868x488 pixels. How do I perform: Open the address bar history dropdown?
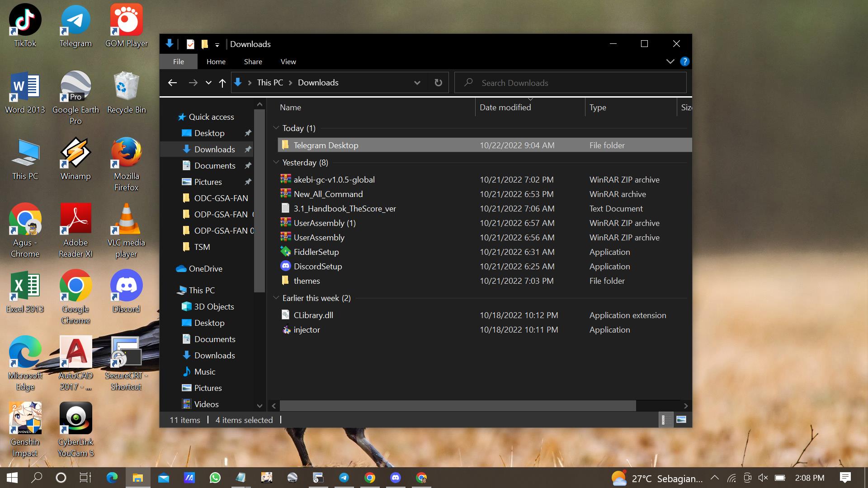(x=417, y=83)
